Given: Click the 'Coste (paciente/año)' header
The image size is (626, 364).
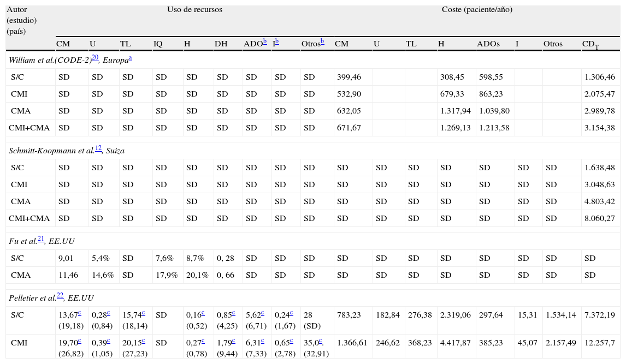Looking at the screenshot, I should 476,10.
